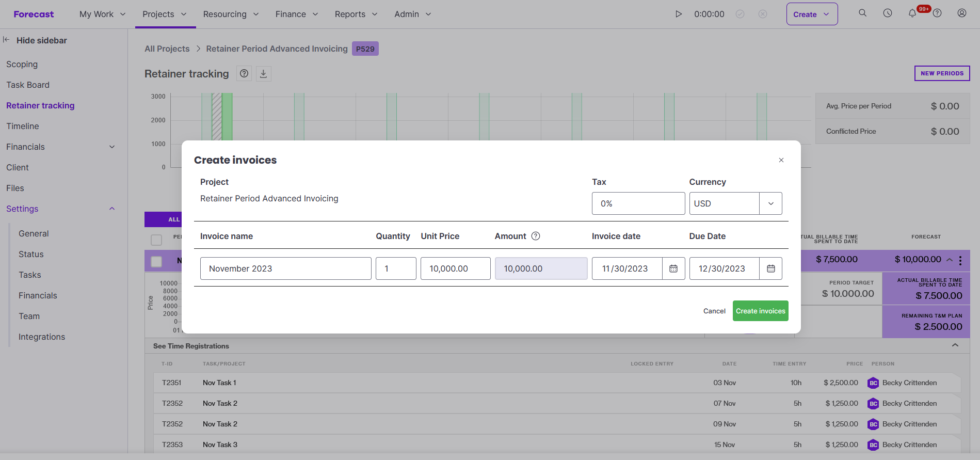
Task: Go to Task Board in sidebar
Action: 28,85
